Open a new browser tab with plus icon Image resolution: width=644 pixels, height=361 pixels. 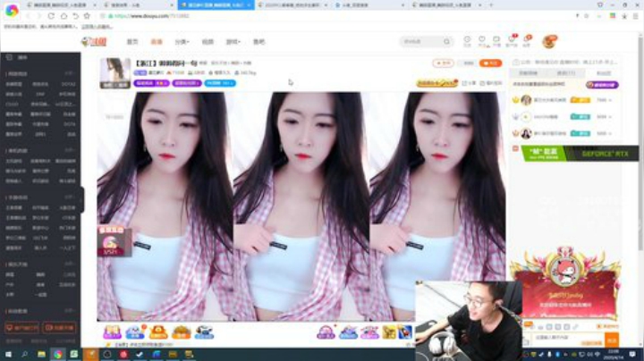coord(491,5)
